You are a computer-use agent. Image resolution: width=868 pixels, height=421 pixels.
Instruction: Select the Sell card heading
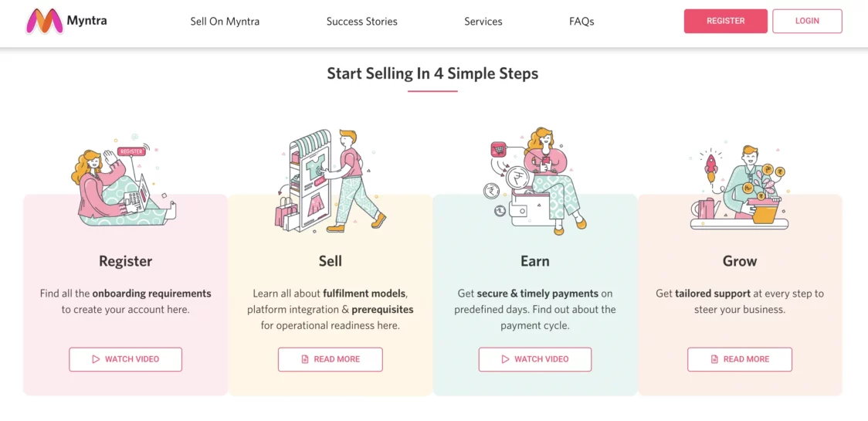coord(331,261)
